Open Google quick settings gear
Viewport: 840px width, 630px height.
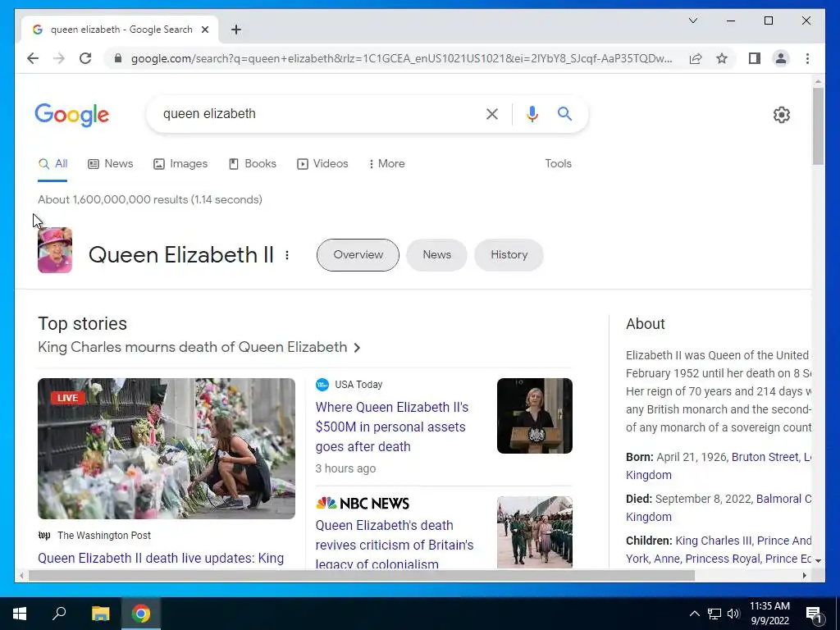point(782,115)
